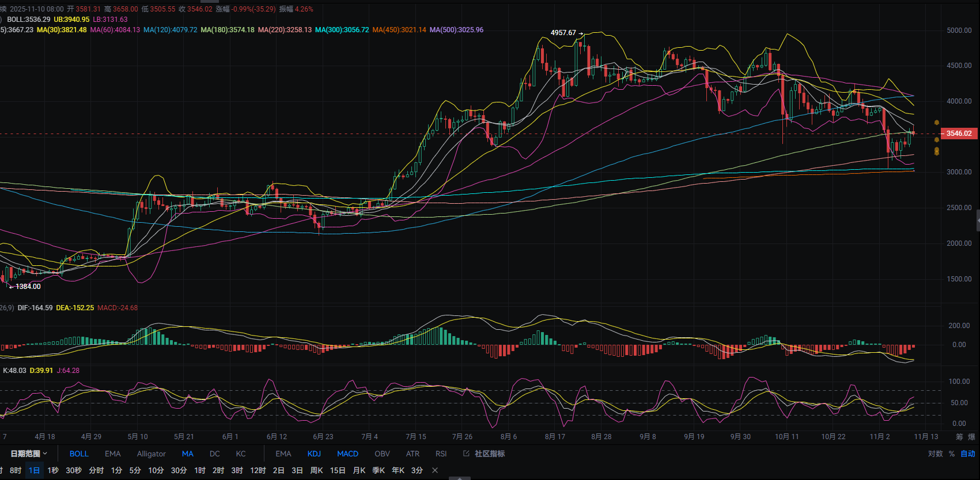Viewport: 980px width, 480px height.
Task: Click the 爆 liquidation icon
Action: tap(971, 437)
